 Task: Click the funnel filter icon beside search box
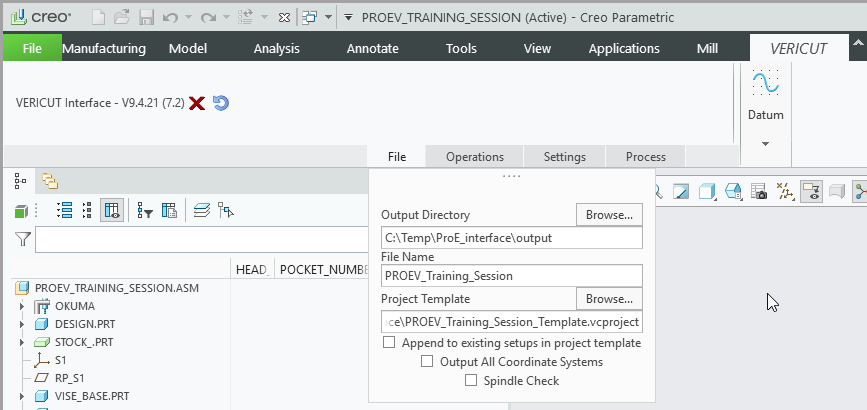pyautogui.click(x=23, y=239)
